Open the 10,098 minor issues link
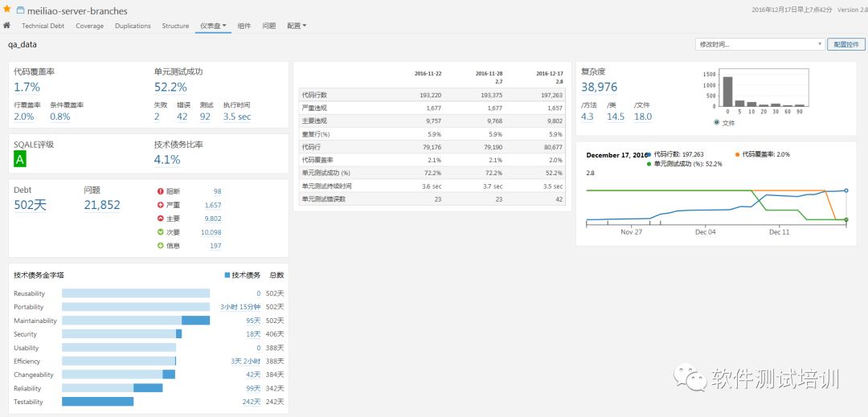 coord(211,232)
